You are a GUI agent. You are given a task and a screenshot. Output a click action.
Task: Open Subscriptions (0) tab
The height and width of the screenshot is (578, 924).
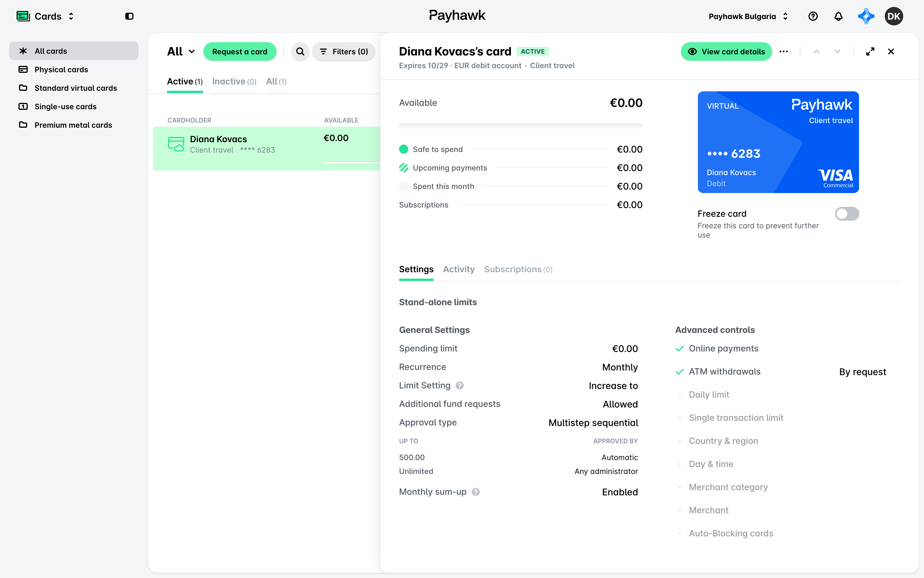coord(518,270)
